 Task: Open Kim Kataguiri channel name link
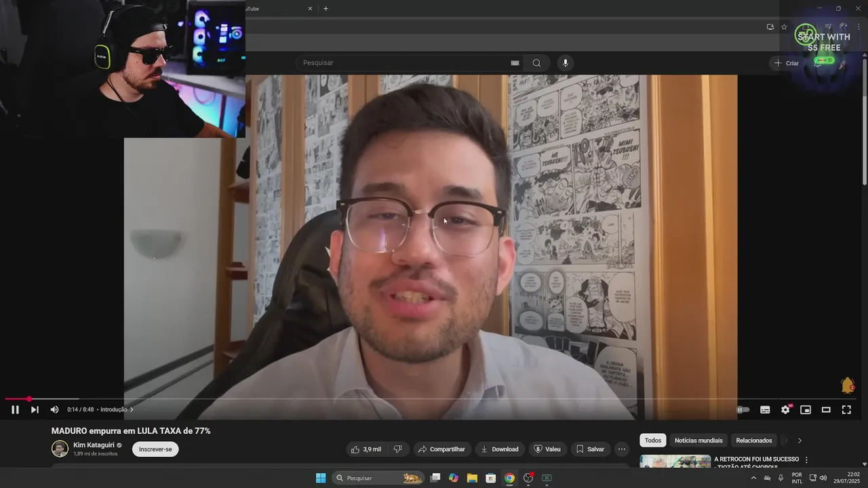(94, 445)
